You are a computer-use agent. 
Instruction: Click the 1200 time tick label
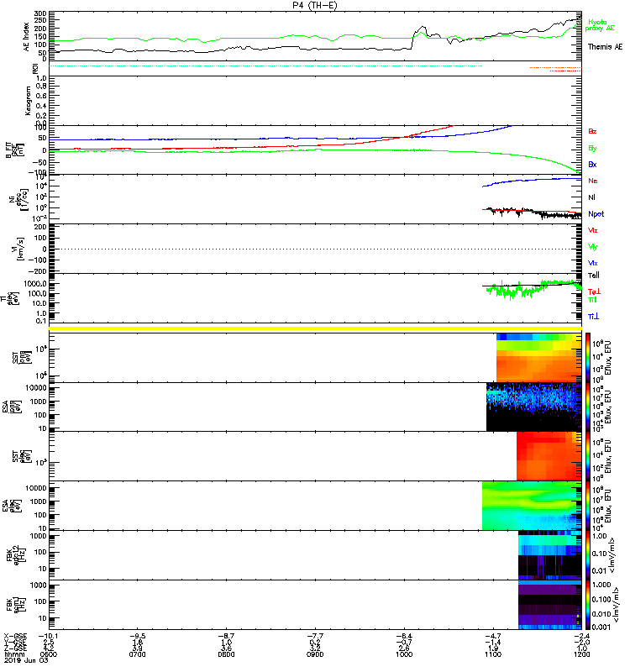581,654
